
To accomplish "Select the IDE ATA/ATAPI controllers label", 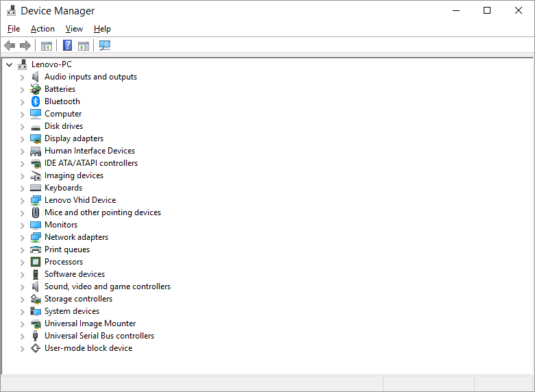I will [x=91, y=163].
